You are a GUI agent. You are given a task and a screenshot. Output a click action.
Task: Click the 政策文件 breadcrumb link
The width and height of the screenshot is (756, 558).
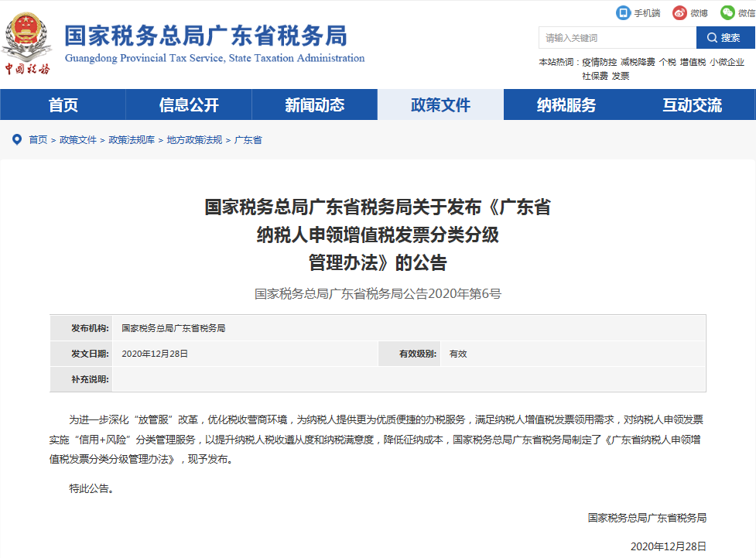78,140
